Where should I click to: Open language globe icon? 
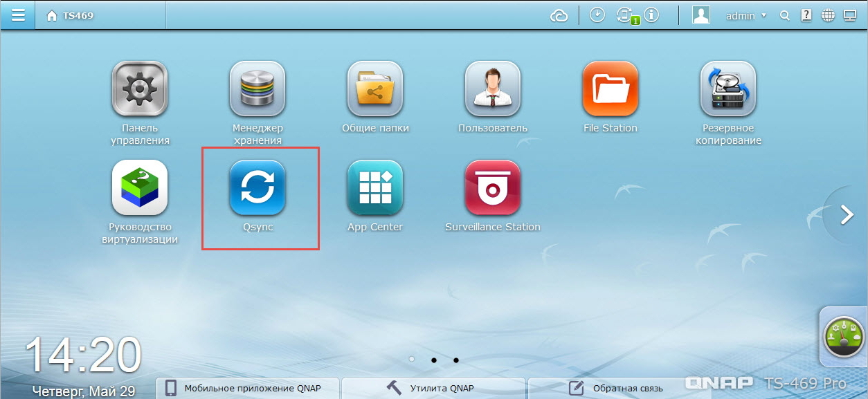(828, 15)
